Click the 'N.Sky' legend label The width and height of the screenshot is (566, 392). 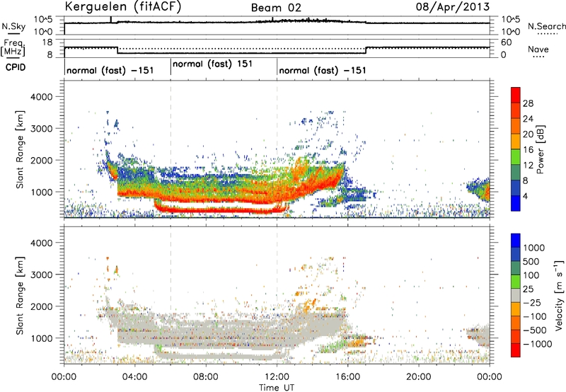click(x=13, y=26)
